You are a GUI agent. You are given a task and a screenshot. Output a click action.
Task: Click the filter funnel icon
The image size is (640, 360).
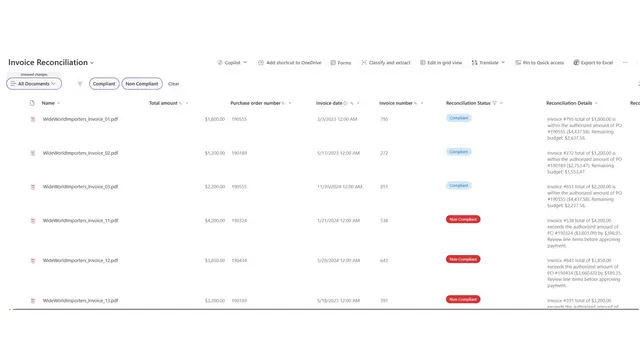(x=80, y=84)
